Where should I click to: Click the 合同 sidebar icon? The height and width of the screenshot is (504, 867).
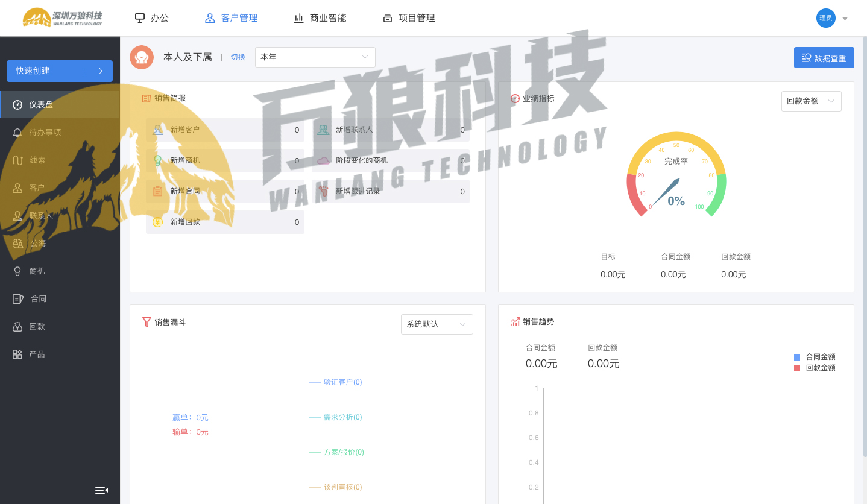tap(17, 298)
